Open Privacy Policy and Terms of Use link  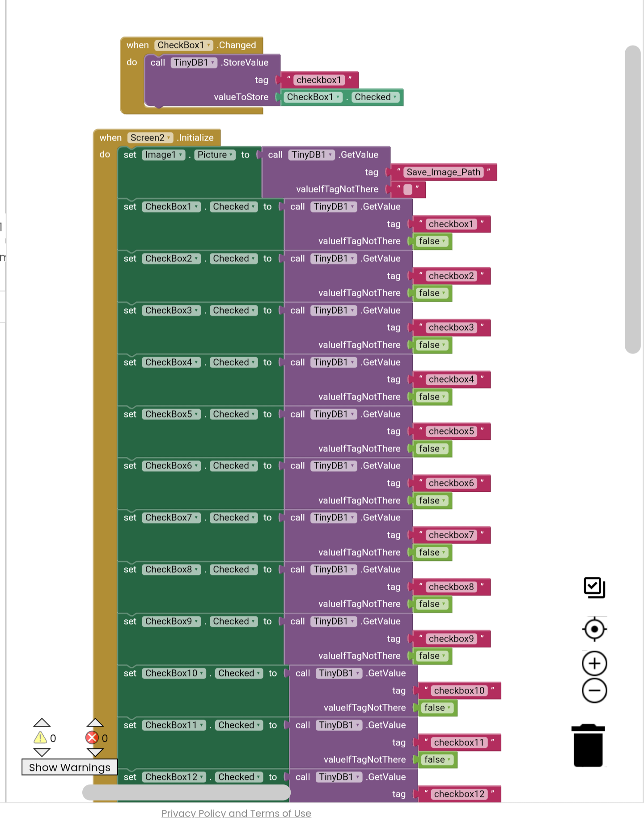(x=236, y=813)
